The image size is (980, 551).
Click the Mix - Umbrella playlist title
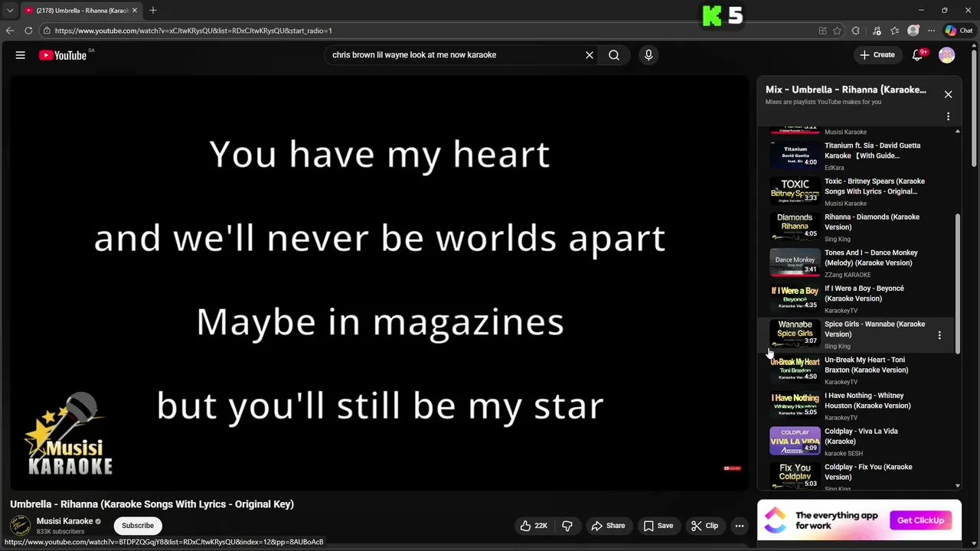click(x=845, y=90)
